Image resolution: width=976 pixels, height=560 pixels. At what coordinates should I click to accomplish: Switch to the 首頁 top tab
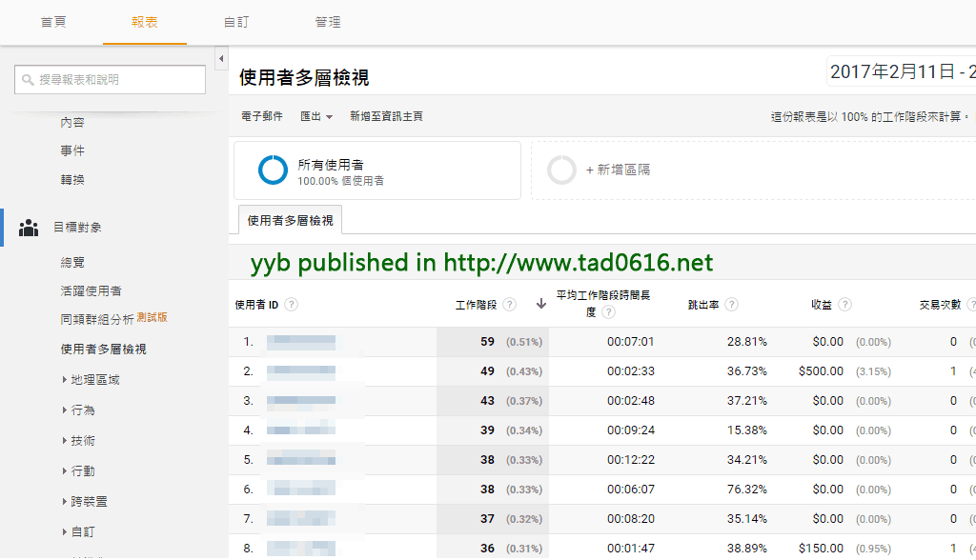[53, 22]
